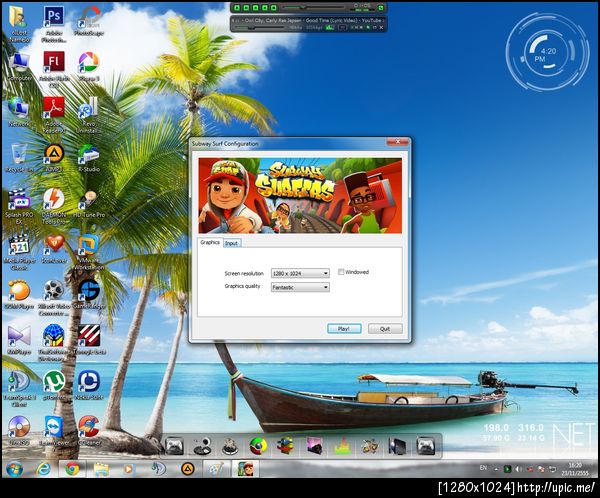This screenshot has height=498, width=600.
Task: Open the R-Studio desktop shortcut
Action: (x=88, y=158)
